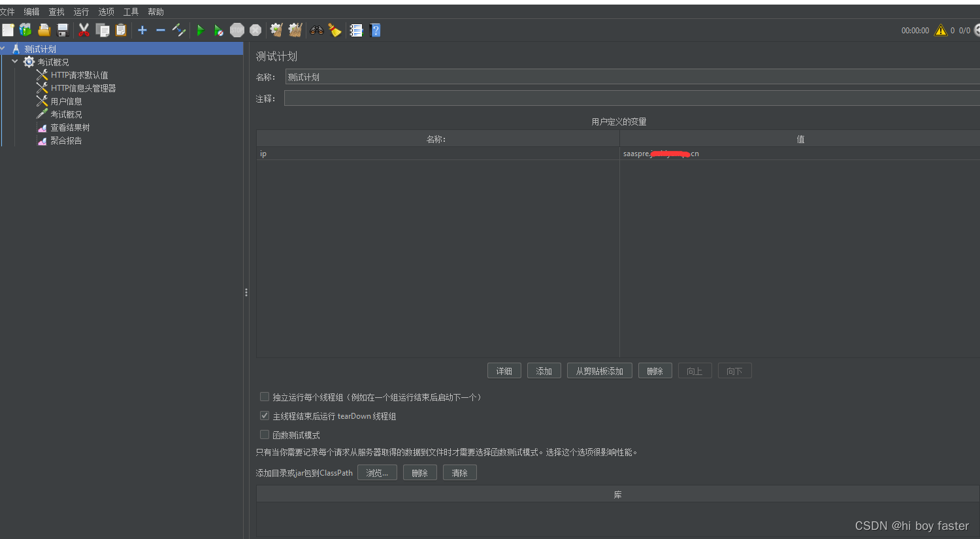Click the 删除 button beside 浏览
This screenshot has width=980, height=539.
(x=420, y=473)
